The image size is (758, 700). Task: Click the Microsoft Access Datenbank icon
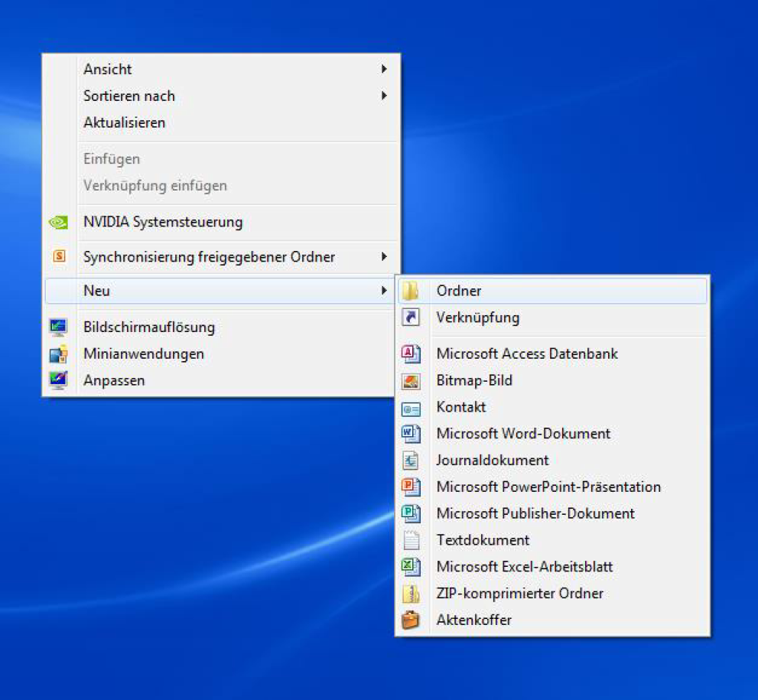click(412, 353)
